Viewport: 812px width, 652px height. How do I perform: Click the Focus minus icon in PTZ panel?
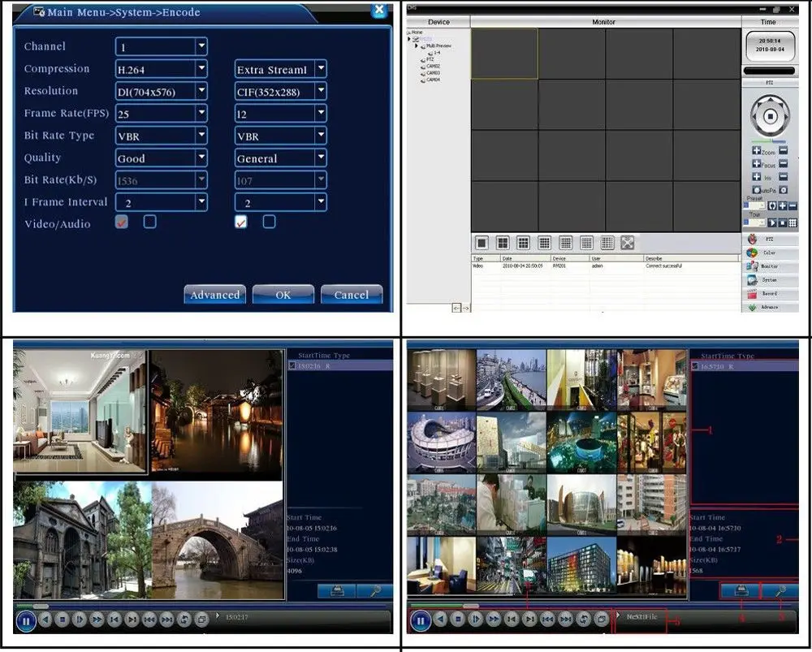click(x=784, y=164)
